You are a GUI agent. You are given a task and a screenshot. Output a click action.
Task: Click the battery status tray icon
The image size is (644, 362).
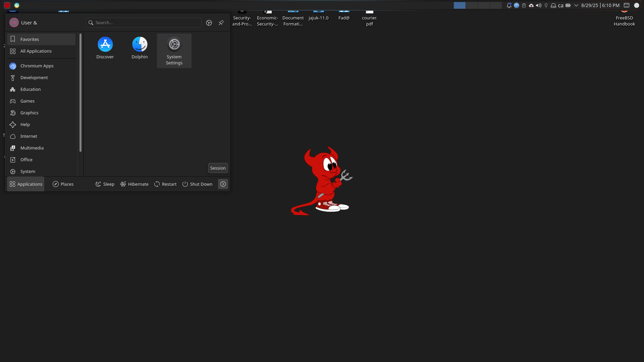pos(568,5)
